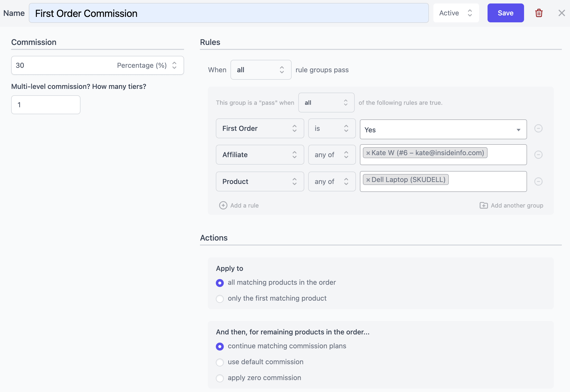Save the commission plan configuration
Image resolution: width=570 pixels, height=392 pixels.
point(505,13)
